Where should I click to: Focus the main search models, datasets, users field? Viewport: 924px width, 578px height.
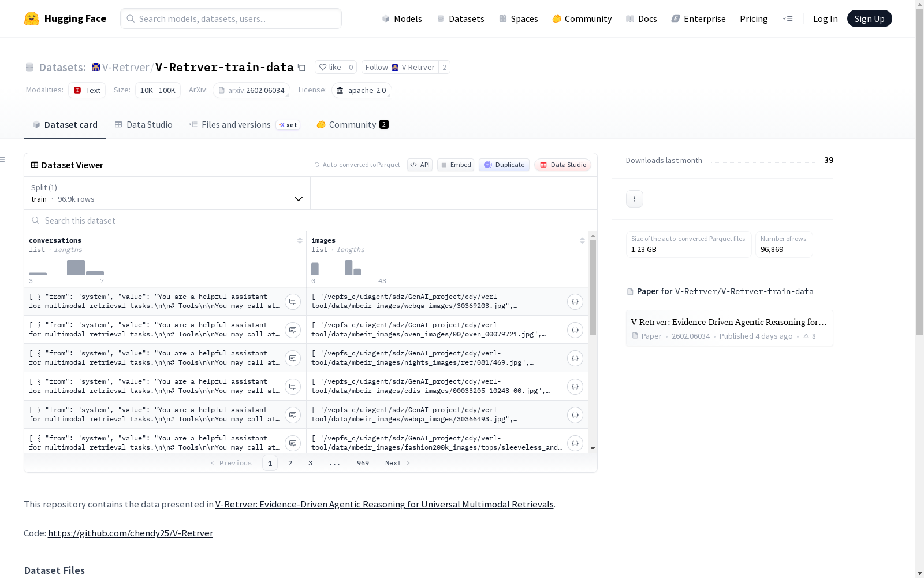point(231,18)
